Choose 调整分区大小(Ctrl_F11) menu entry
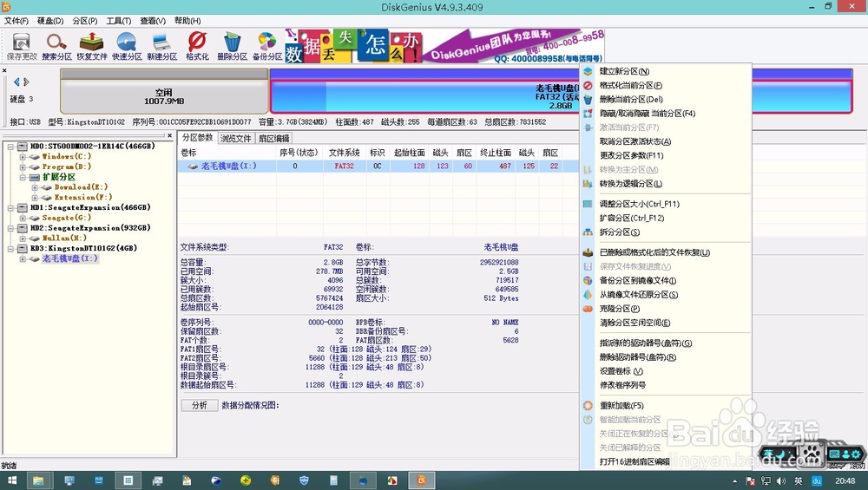Image resolution: width=868 pixels, height=490 pixels. click(640, 204)
